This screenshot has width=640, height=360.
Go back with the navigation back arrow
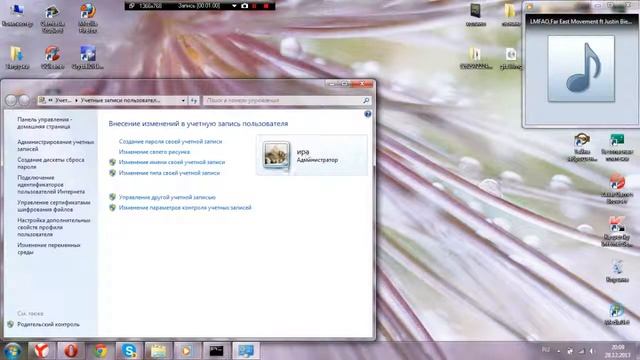pos(11,100)
